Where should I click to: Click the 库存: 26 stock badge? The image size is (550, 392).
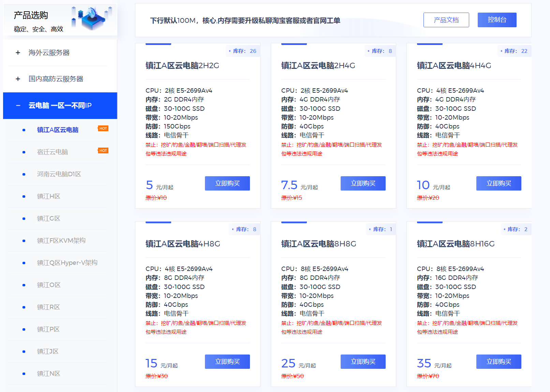243,51
